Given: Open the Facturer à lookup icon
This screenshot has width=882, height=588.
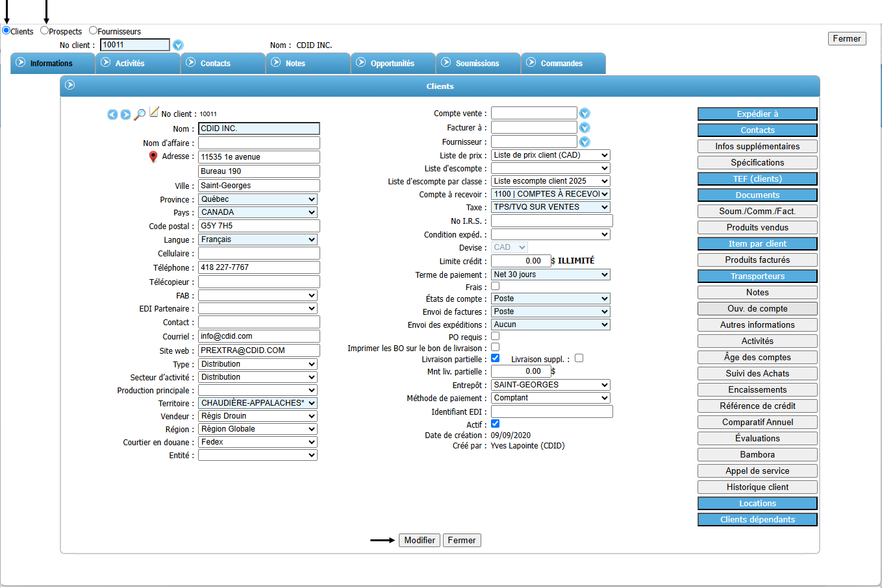Looking at the screenshot, I should [585, 128].
